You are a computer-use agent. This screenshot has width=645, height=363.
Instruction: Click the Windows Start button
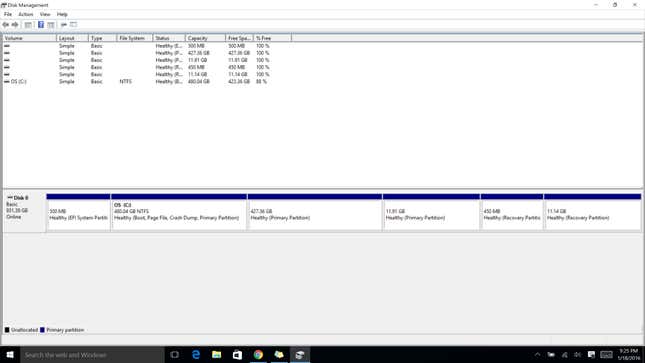pos(10,354)
